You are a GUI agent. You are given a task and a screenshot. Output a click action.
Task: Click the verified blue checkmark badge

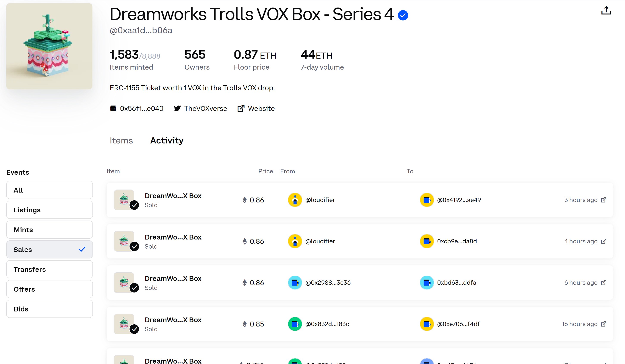pyautogui.click(x=403, y=15)
